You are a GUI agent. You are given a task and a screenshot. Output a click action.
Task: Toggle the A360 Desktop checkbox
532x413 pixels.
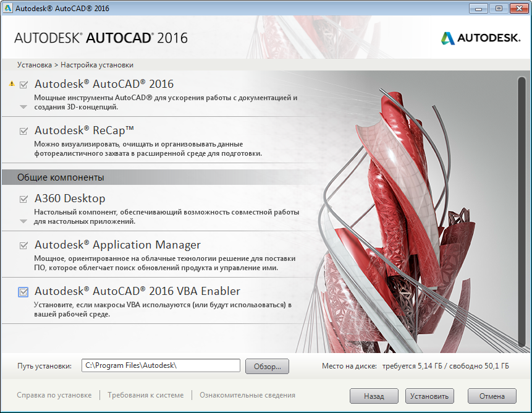23,199
